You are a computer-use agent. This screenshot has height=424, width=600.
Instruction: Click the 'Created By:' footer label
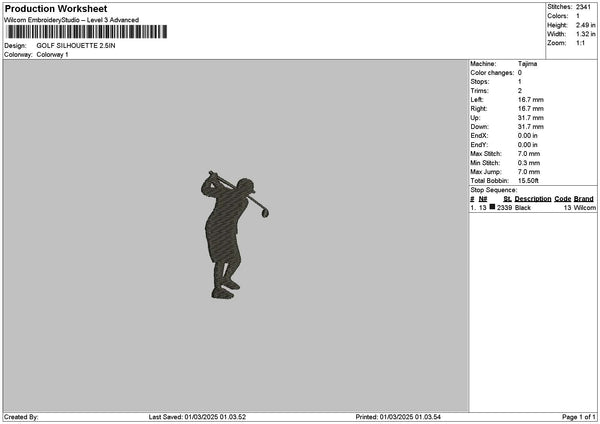click(21, 417)
